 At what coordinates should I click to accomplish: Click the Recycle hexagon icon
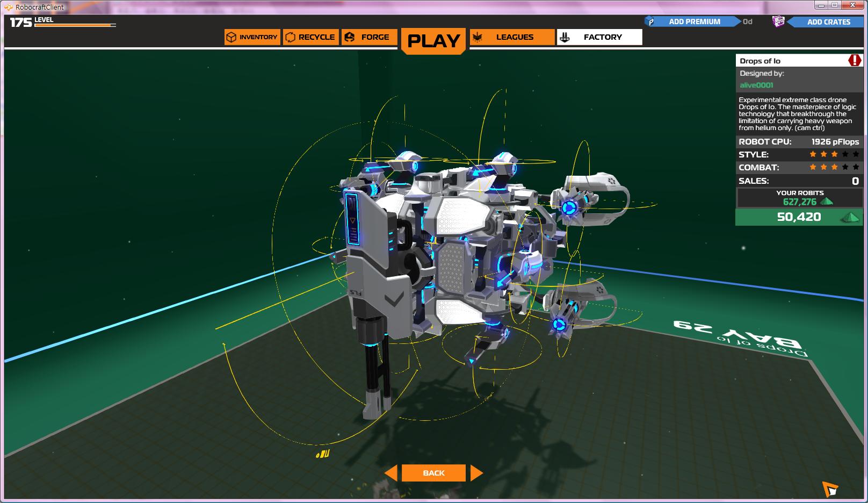[x=291, y=37]
